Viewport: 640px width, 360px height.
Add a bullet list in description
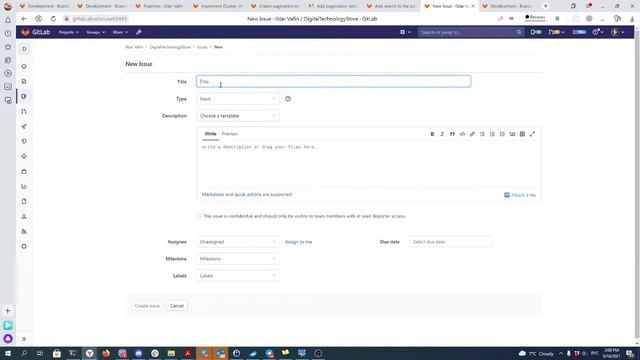482,134
